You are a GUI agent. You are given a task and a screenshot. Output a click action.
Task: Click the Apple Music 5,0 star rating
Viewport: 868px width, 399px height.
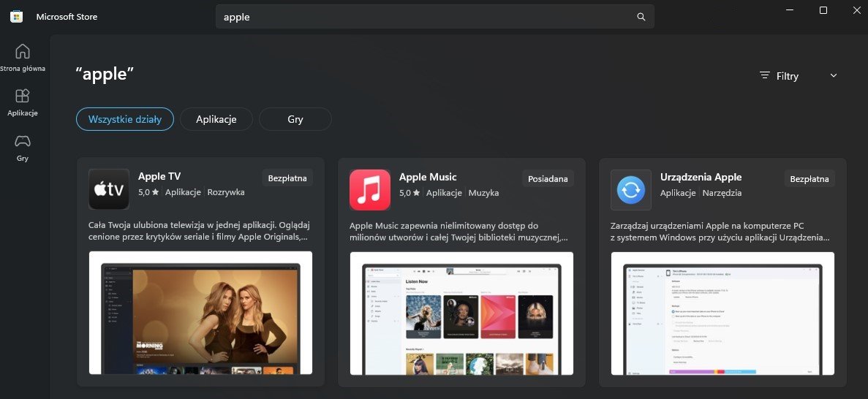(410, 193)
